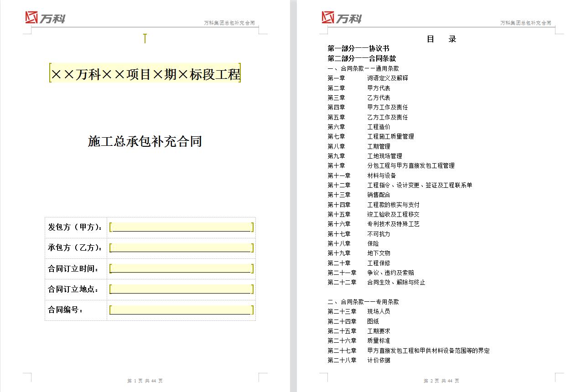Click the footer 第 2 页 共 44 页
Screen dimensions: 586x392
[441, 381]
